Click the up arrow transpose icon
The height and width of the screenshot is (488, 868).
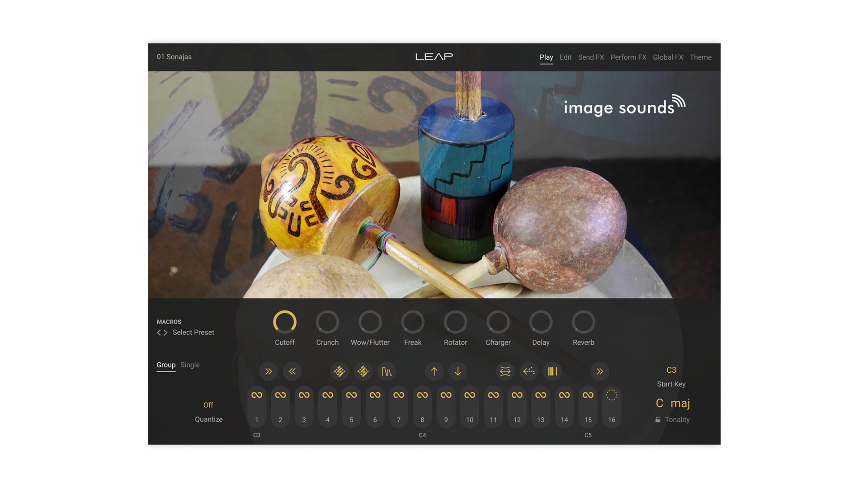pyautogui.click(x=434, y=371)
